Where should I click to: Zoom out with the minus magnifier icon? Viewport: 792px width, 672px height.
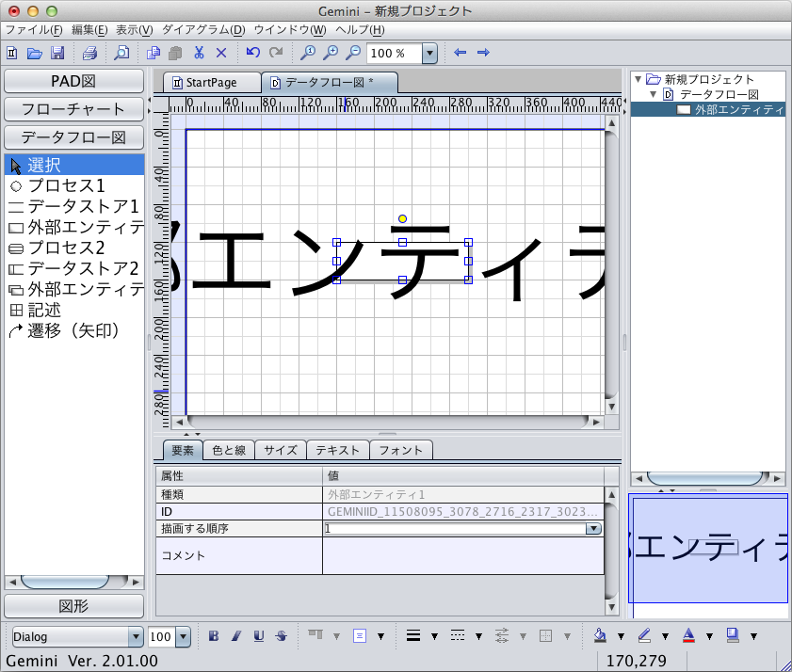(353, 53)
